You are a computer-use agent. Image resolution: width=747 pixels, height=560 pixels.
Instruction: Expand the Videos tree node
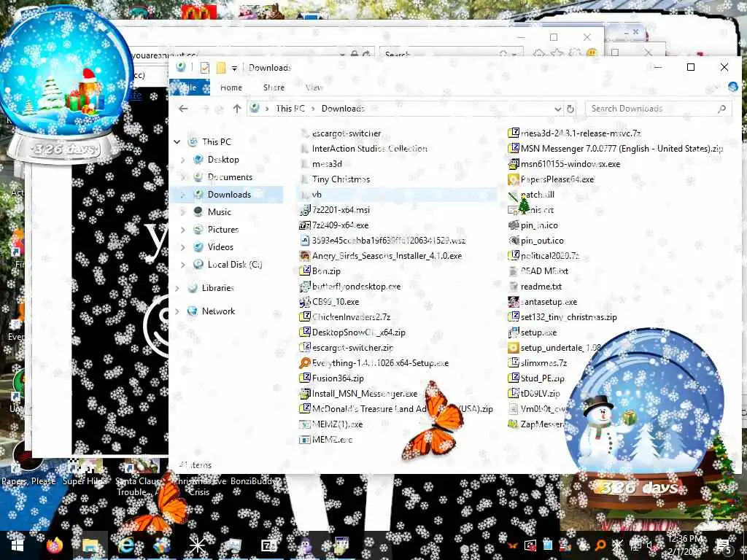pos(183,247)
